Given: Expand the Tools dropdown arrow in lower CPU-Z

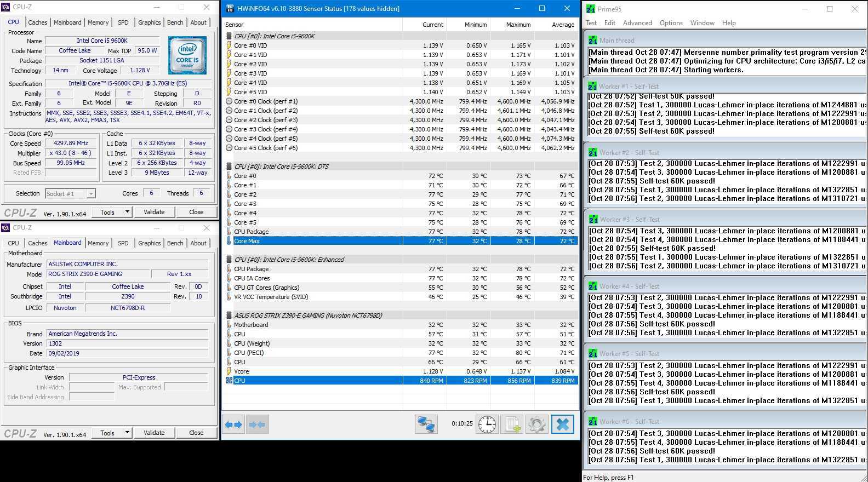Looking at the screenshot, I should [127, 433].
